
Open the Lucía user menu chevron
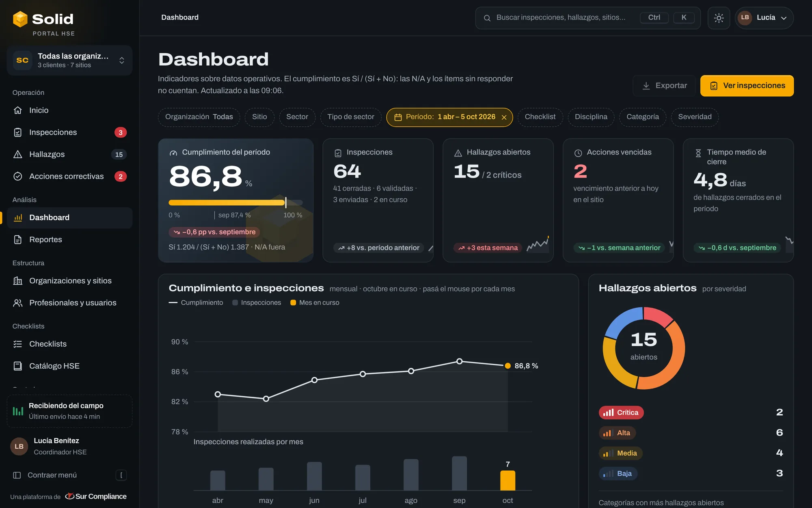784,18
